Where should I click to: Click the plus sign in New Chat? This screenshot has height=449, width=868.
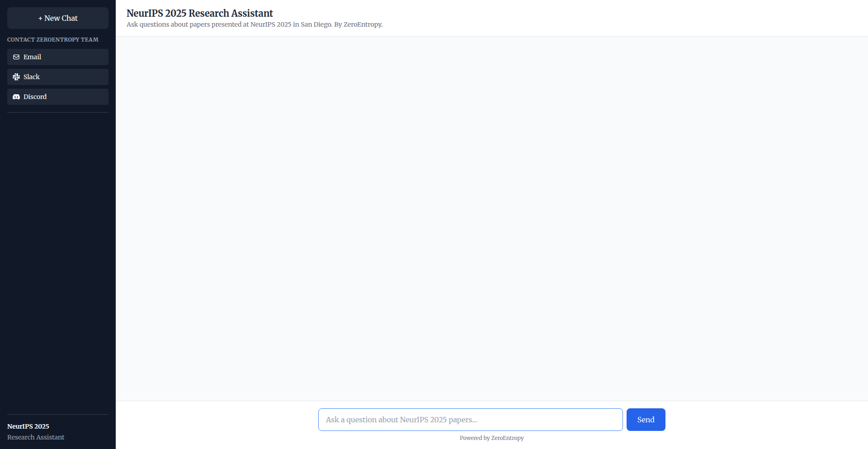(x=40, y=19)
